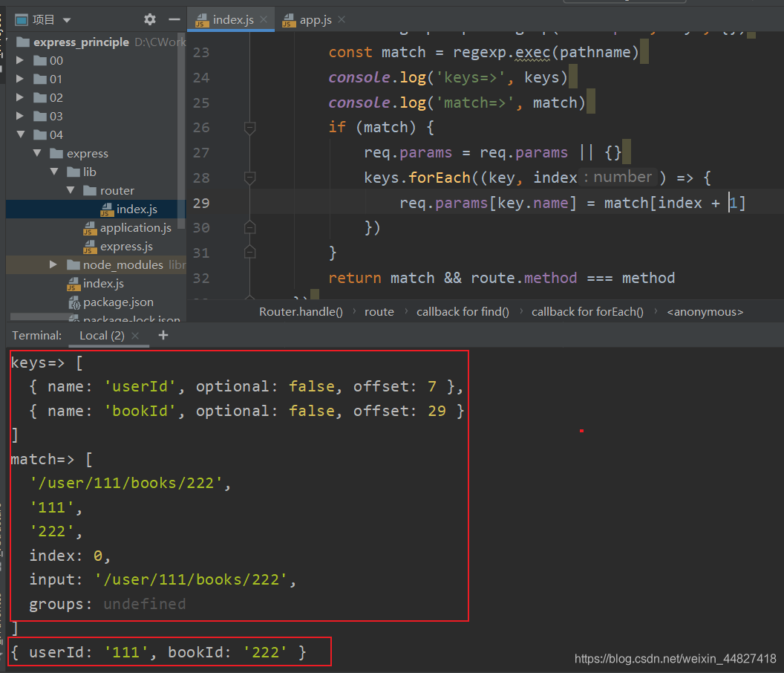Toggle code fold marker on line 30

point(250,227)
